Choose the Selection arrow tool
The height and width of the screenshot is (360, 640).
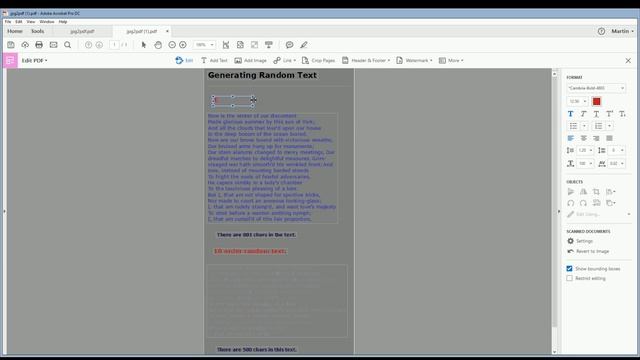[144, 45]
